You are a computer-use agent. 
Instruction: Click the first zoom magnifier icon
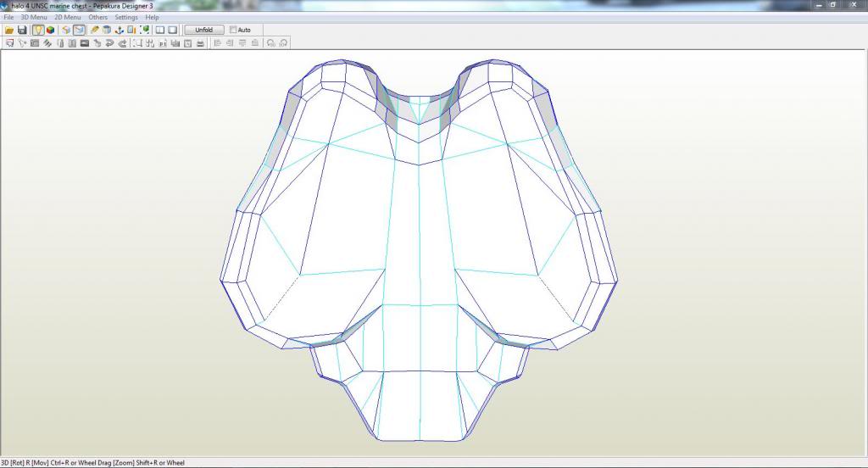tap(270, 43)
